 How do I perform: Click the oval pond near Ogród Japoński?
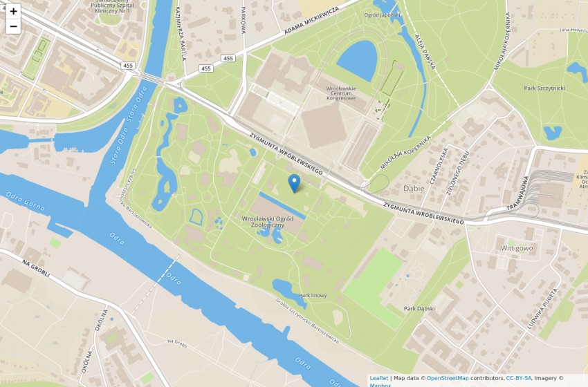(357, 61)
